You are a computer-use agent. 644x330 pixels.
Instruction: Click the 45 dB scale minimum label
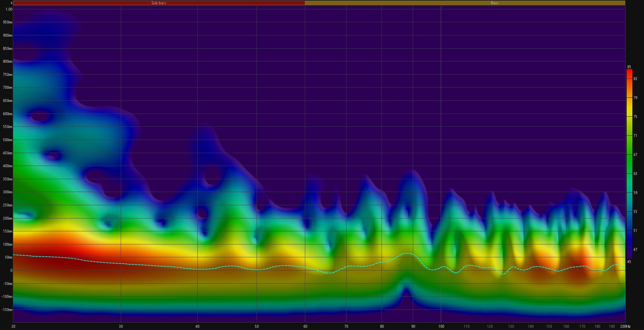coord(629,262)
